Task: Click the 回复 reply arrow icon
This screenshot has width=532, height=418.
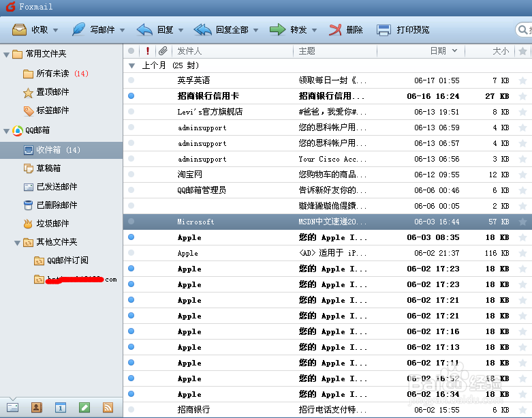Action: 145,30
